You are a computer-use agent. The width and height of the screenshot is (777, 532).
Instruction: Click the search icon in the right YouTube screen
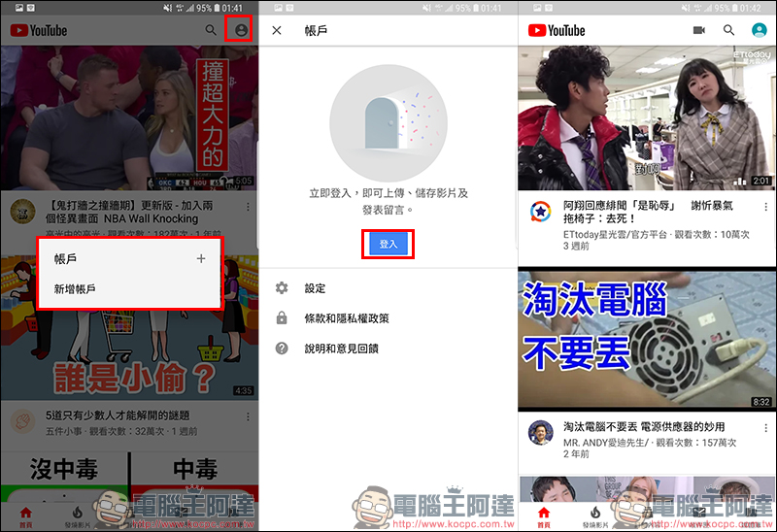pyautogui.click(x=729, y=30)
